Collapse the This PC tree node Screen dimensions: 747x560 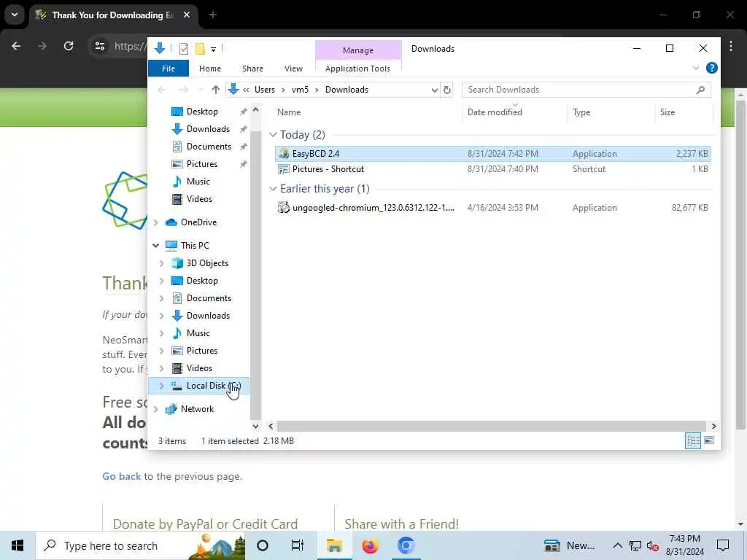(156, 246)
